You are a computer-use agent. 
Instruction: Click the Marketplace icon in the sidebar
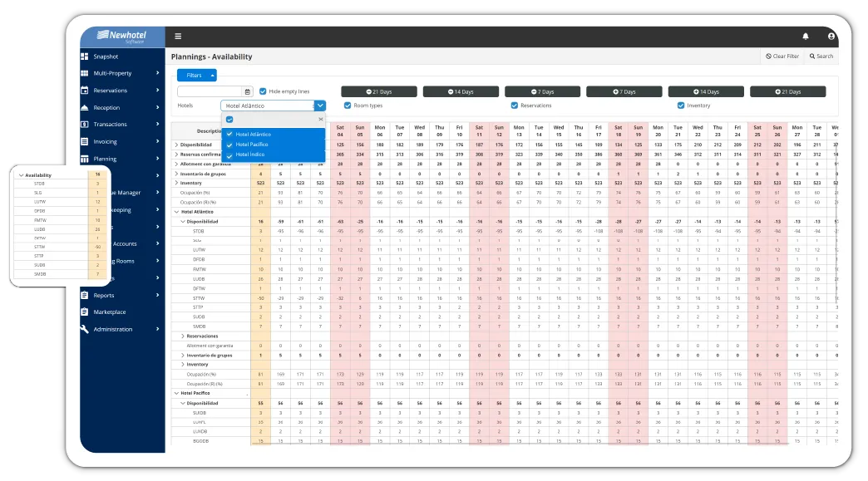tap(84, 312)
